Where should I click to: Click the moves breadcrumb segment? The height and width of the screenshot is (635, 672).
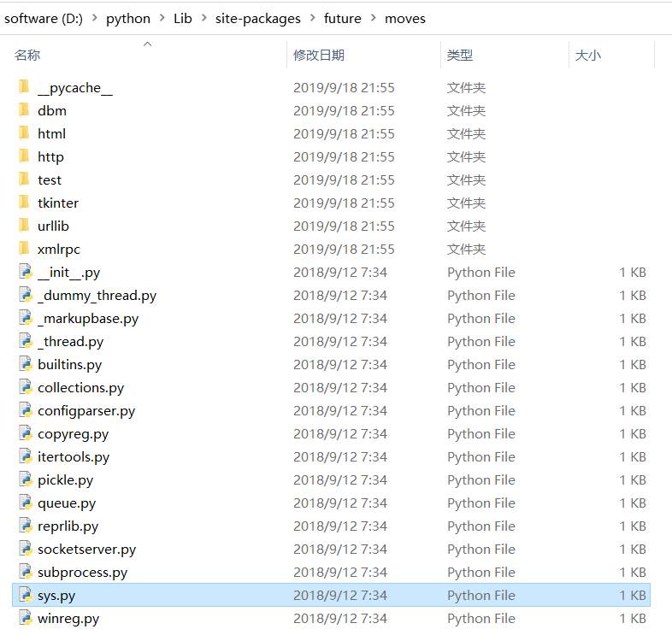(405, 19)
